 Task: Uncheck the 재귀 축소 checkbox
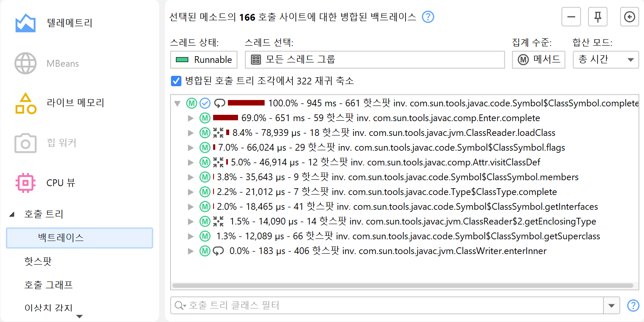pos(176,81)
